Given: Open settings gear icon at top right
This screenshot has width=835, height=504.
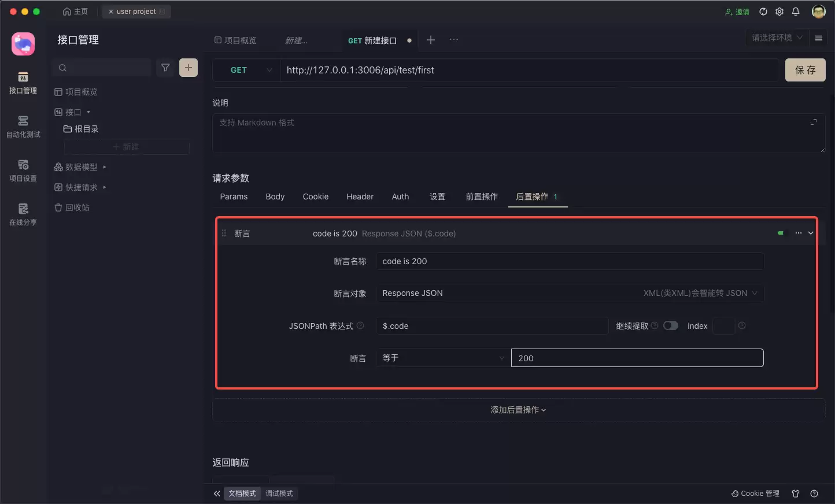Looking at the screenshot, I should [x=779, y=12].
